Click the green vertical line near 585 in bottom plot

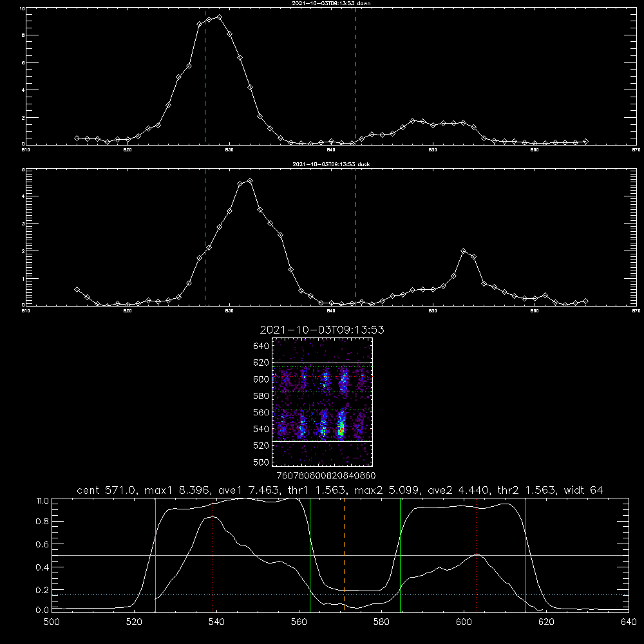click(x=400, y=555)
